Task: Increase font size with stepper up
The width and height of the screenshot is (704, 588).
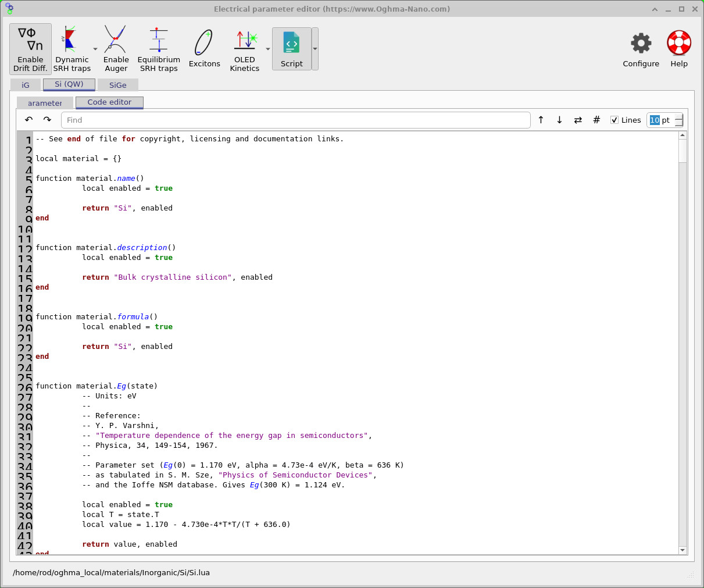Action: 679,116
